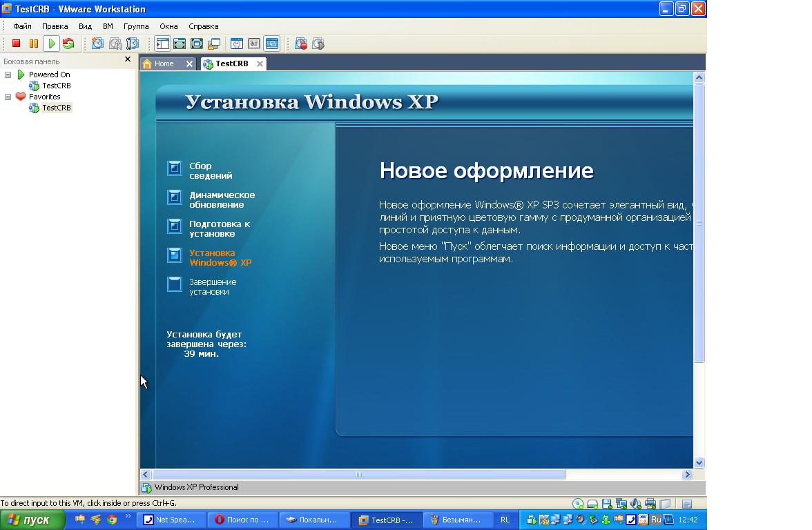Launch Chrome from quick launch
The height and width of the screenshot is (530, 812).
coord(112,520)
